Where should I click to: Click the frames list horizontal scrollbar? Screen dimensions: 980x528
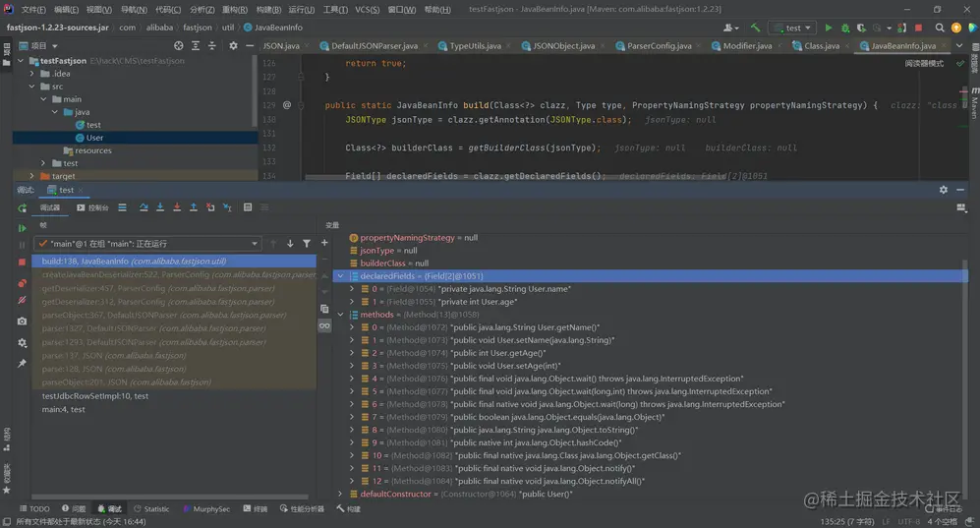click(169, 498)
